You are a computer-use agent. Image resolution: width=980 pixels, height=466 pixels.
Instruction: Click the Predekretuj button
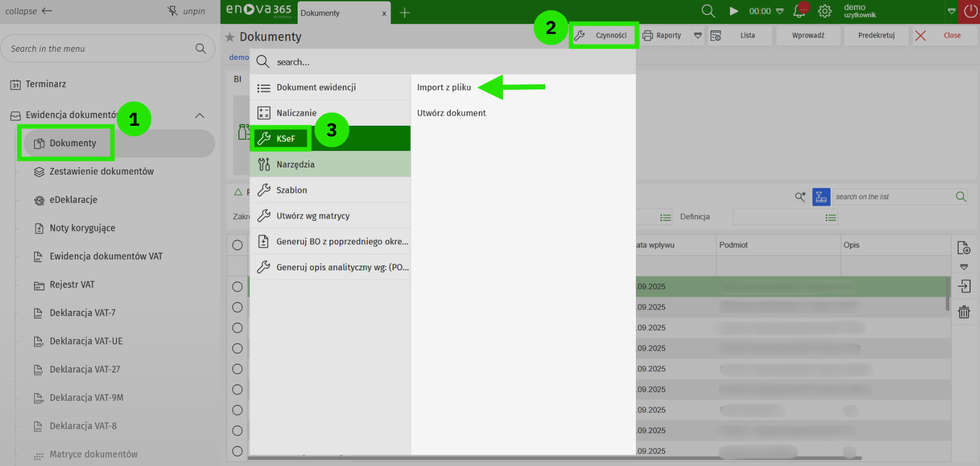(x=876, y=36)
